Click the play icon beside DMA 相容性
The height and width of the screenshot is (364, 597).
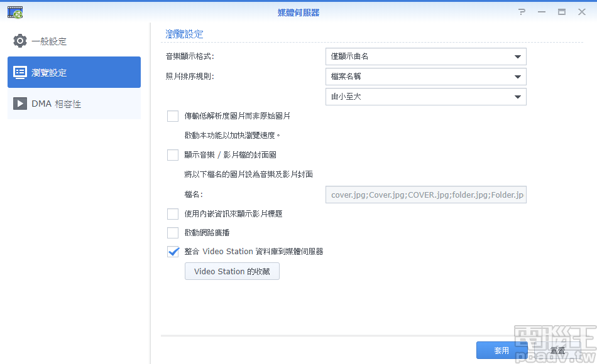(x=20, y=104)
